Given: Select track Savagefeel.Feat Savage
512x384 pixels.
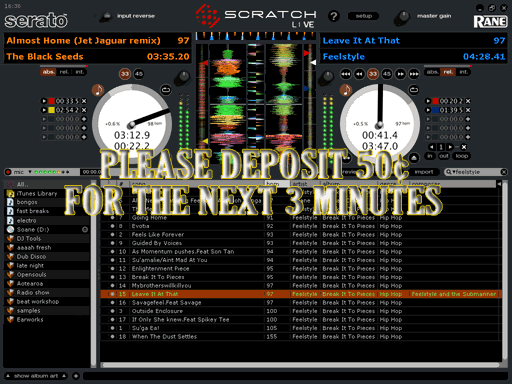Looking at the screenshot, I should coord(300,302).
